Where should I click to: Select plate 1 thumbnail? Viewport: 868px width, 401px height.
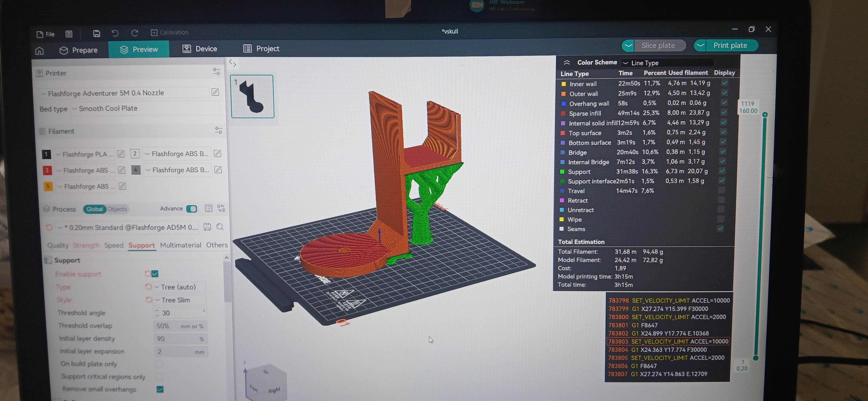pyautogui.click(x=252, y=96)
